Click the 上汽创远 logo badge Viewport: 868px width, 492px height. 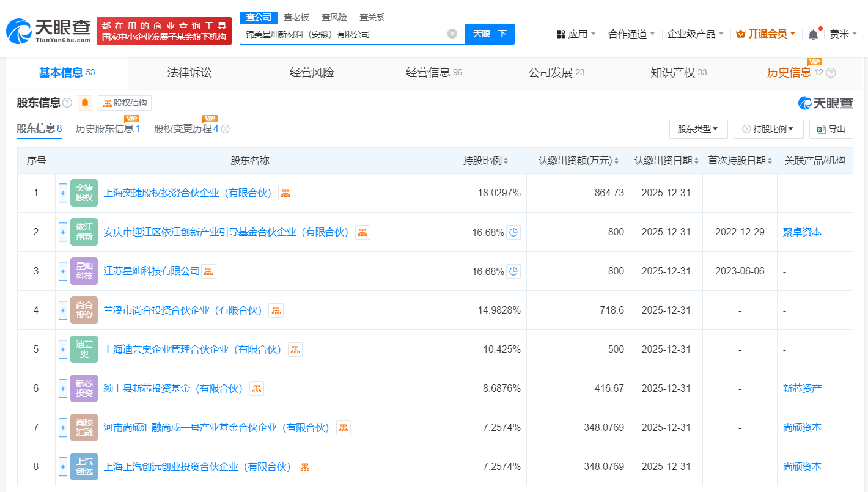84,467
